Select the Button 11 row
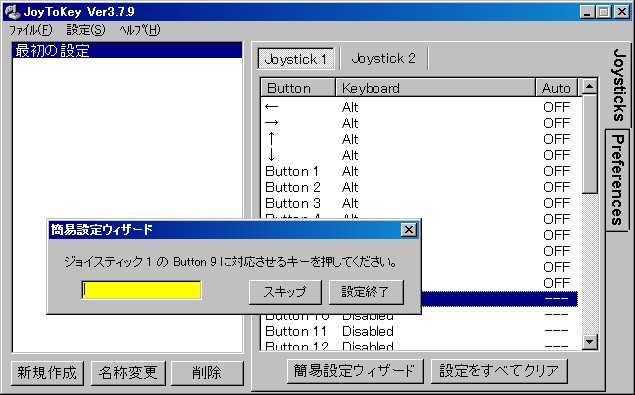The image size is (635, 395). tap(420, 331)
